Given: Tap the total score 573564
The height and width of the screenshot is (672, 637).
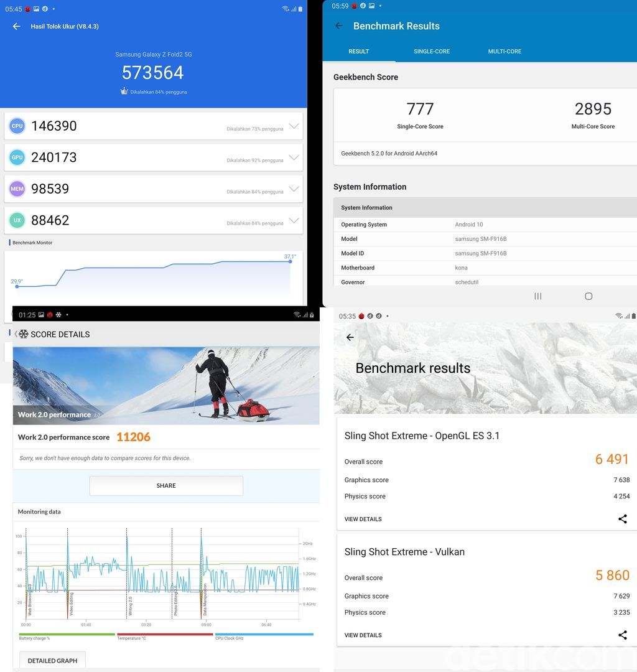Looking at the screenshot, I should pyautogui.click(x=153, y=72).
